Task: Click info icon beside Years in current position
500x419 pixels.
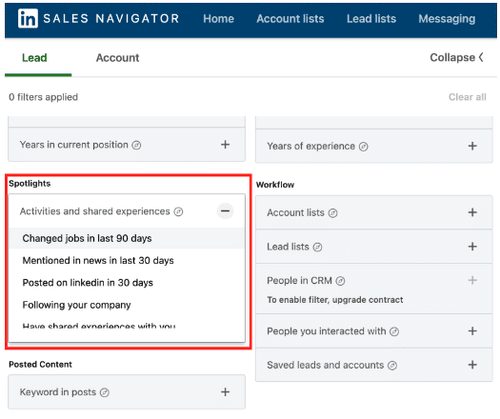Action: point(136,145)
